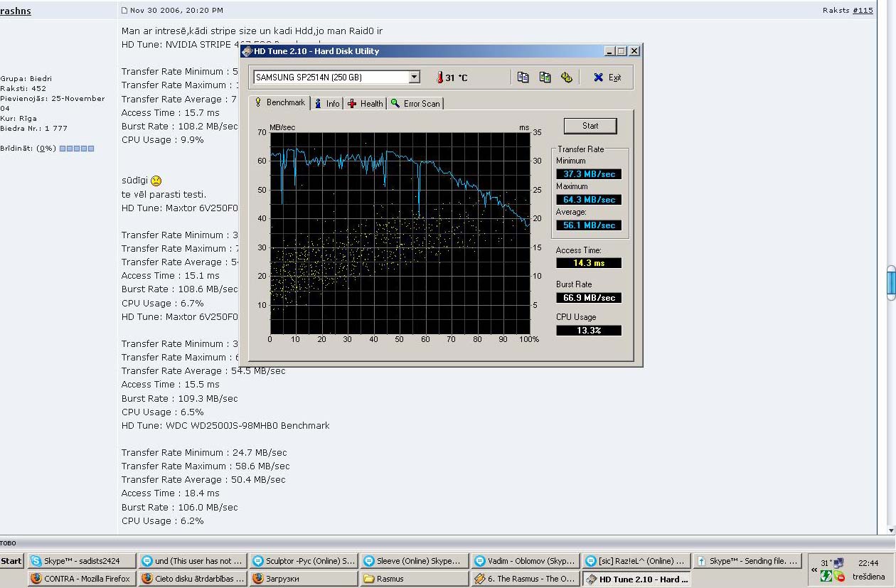The width and height of the screenshot is (896, 588).
Task: Click the 66.9 MB/sec burst rate value
Action: coord(589,298)
